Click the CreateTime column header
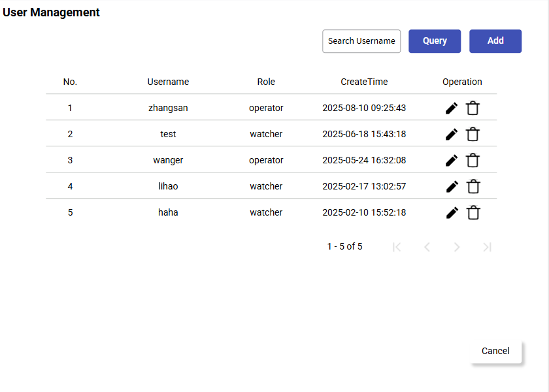The height and width of the screenshot is (392, 549). pos(364,82)
